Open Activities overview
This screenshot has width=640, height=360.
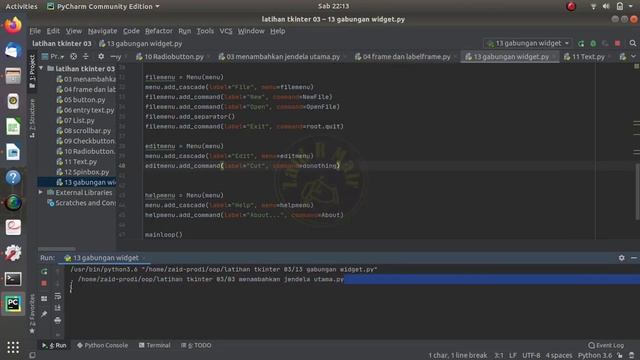[21, 6]
